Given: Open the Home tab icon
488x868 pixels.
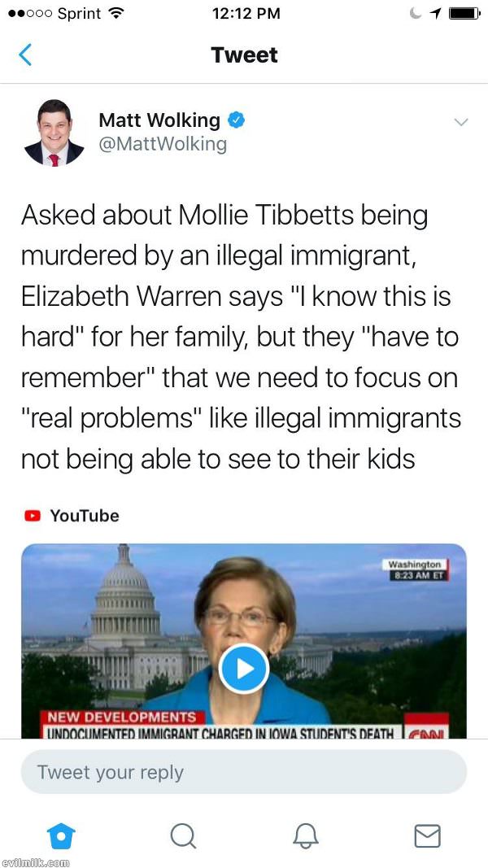Looking at the screenshot, I should click(61, 835).
